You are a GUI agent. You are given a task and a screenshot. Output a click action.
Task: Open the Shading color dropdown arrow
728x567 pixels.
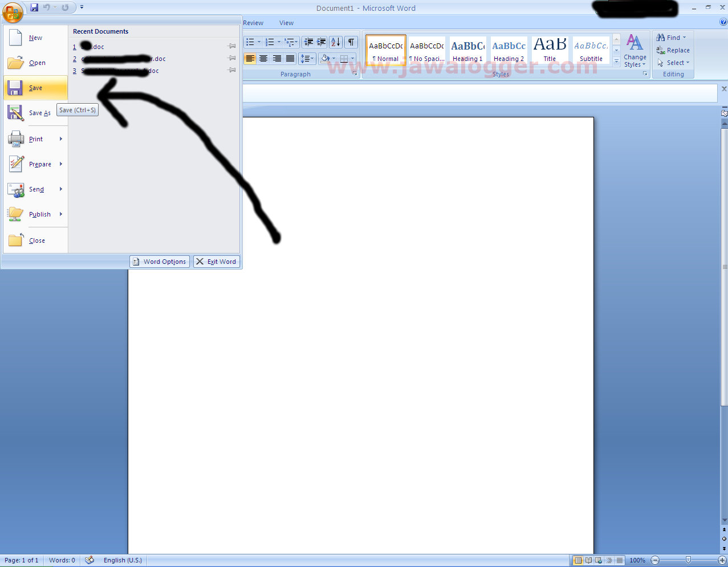(x=334, y=59)
